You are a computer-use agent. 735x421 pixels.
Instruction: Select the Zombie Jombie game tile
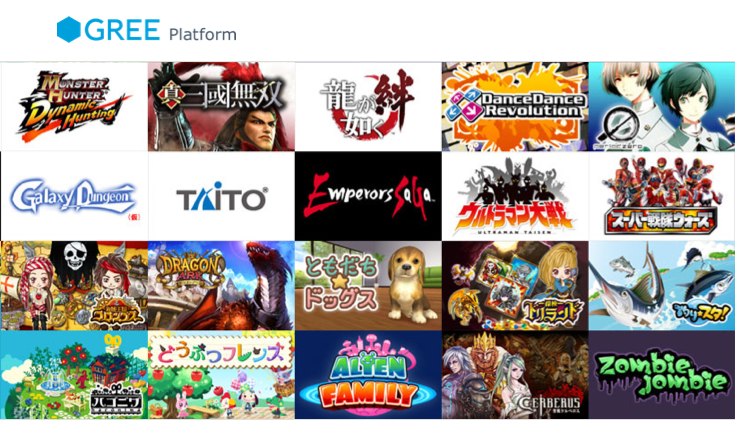click(662, 375)
